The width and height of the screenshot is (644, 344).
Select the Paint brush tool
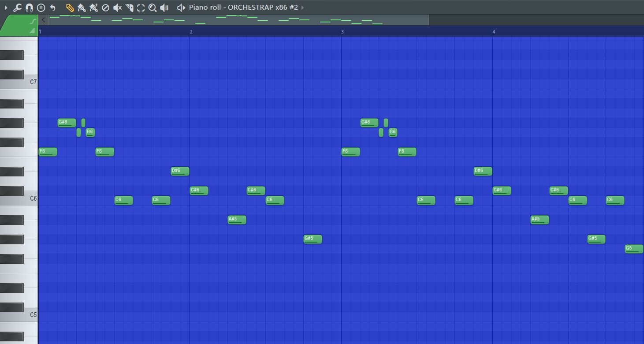pyautogui.click(x=82, y=7)
